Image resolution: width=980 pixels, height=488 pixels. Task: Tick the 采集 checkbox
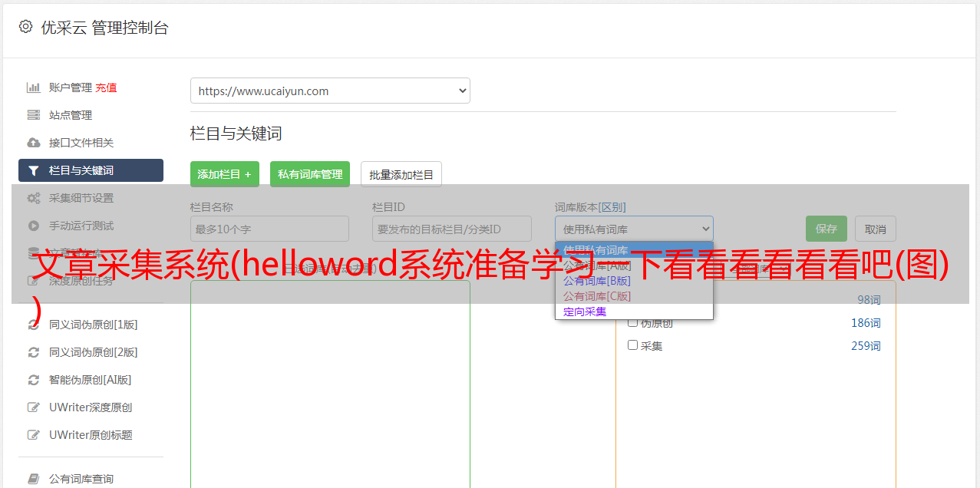pos(633,345)
